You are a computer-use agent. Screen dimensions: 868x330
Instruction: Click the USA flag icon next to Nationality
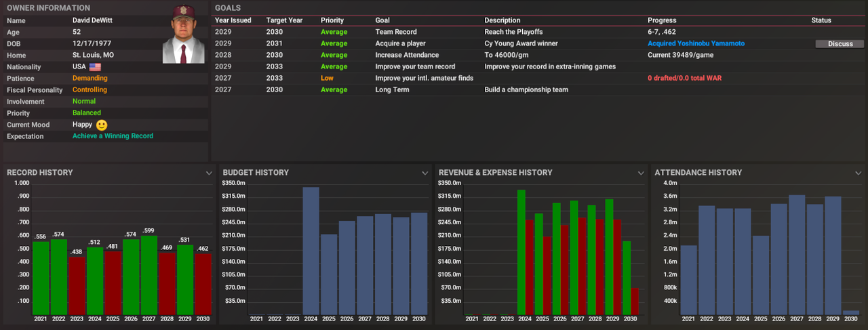[95, 67]
